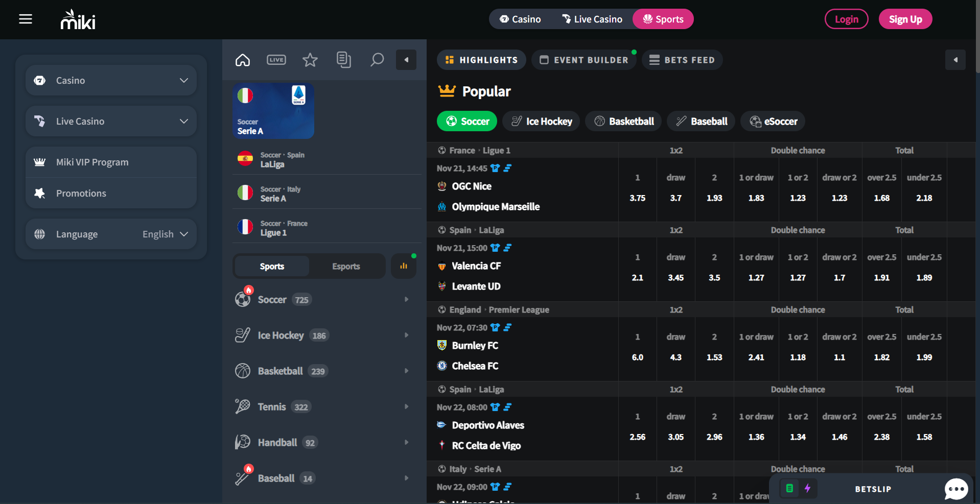Image resolution: width=980 pixels, height=504 pixels.
Task: Expand the Casino sidebar dropdown
Action: 111,80
